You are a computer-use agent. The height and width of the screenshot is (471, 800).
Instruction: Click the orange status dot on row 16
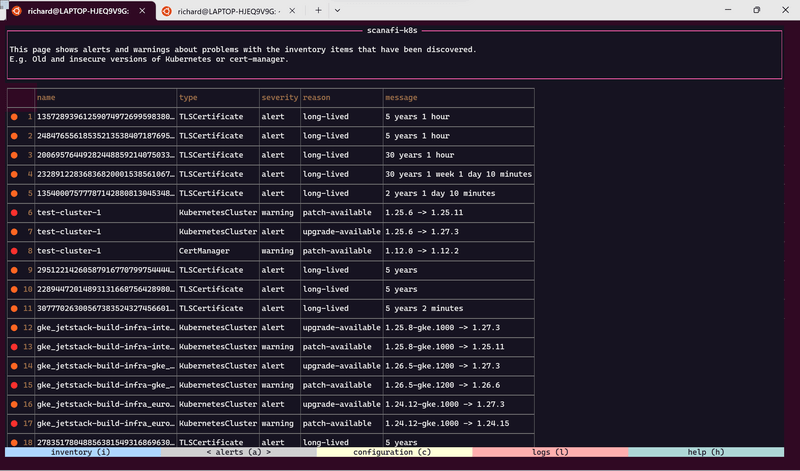coord(14,404)
